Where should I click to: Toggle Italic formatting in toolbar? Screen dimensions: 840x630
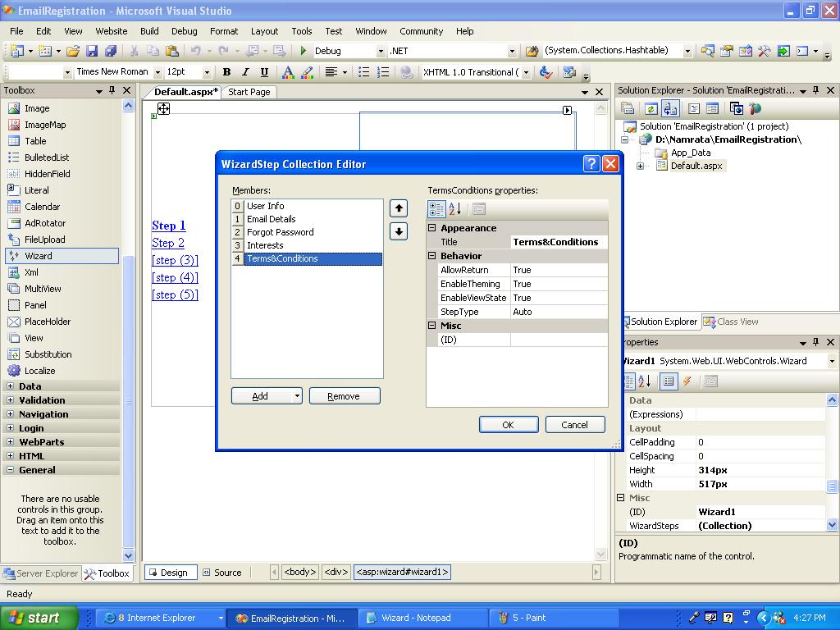point(245,72)
